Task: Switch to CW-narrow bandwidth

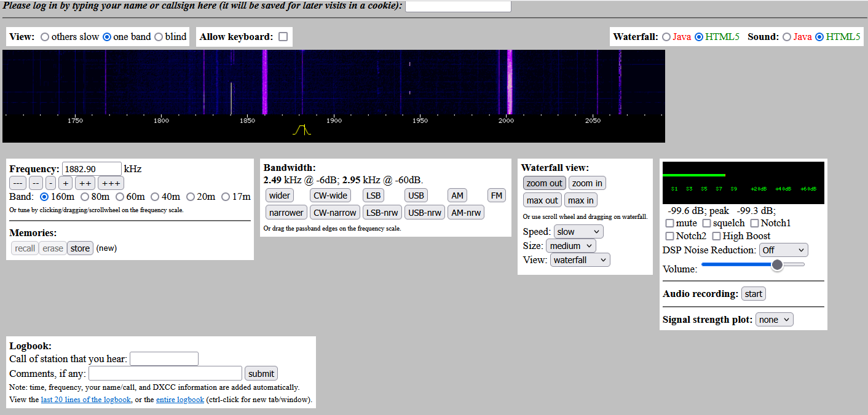Action: tap(334, 213)
